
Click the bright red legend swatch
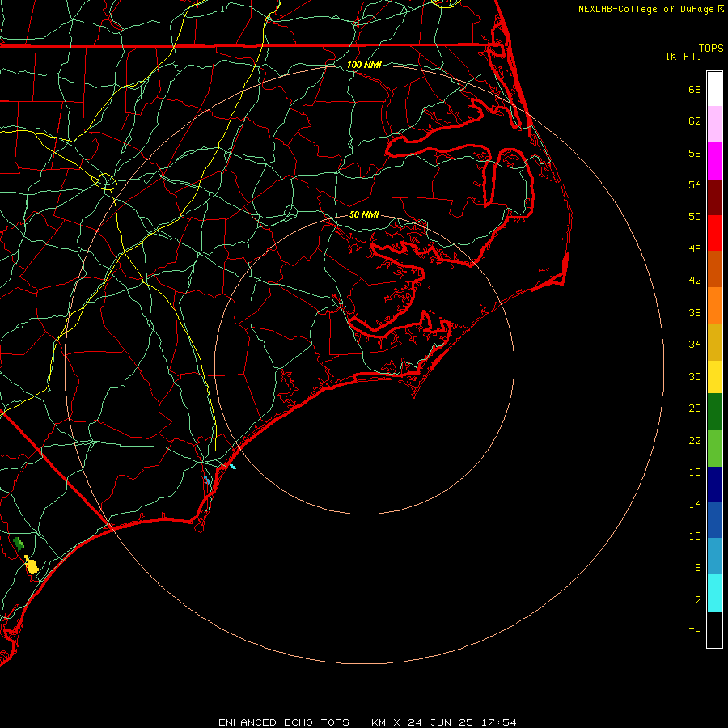(x=714, y=233)
